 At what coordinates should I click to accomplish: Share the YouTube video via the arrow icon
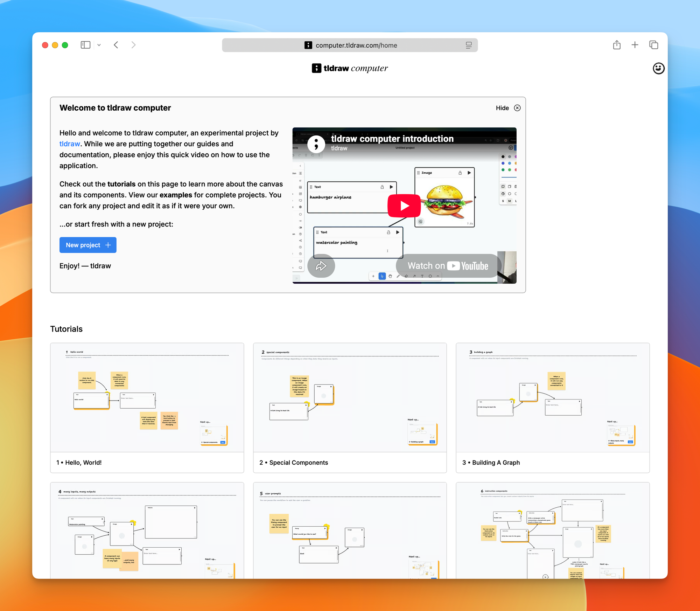click(321, 266)
